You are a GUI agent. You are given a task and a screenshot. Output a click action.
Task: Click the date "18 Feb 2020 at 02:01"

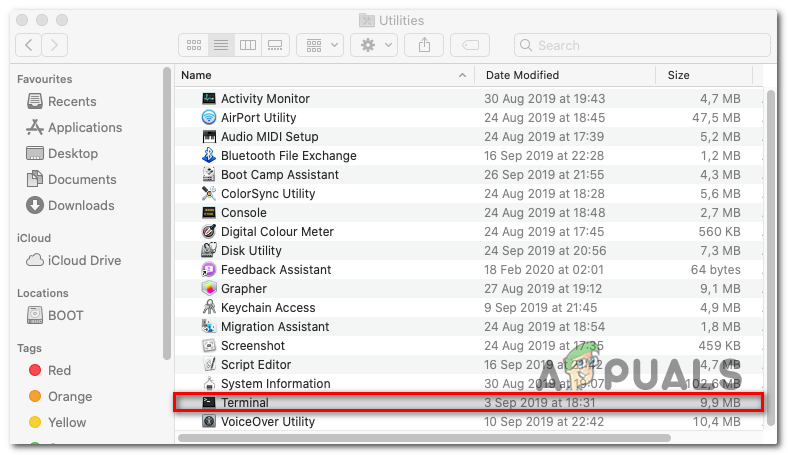click(x=544, y=269)
